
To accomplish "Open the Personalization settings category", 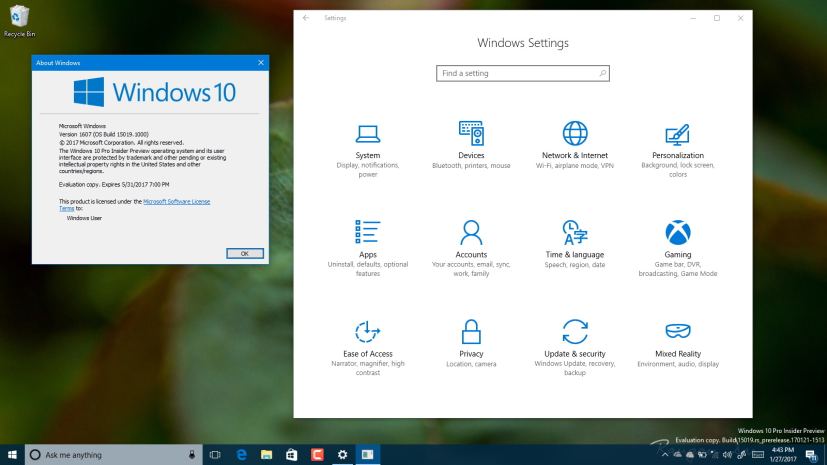I will (678, 150).
